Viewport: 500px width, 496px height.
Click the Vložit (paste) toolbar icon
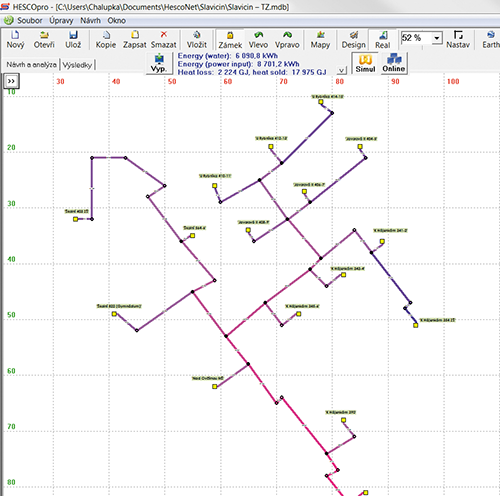tap(197, 40)
